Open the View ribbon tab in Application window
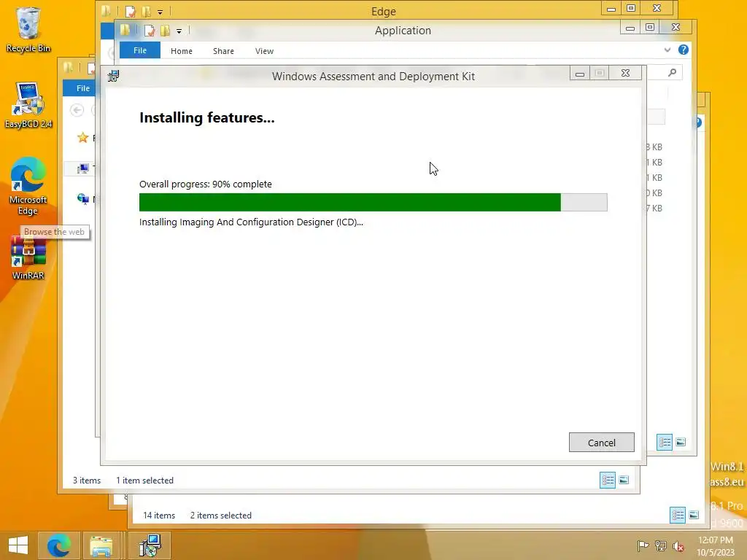Viewport: 747px width, 560px height. [264, 51]
